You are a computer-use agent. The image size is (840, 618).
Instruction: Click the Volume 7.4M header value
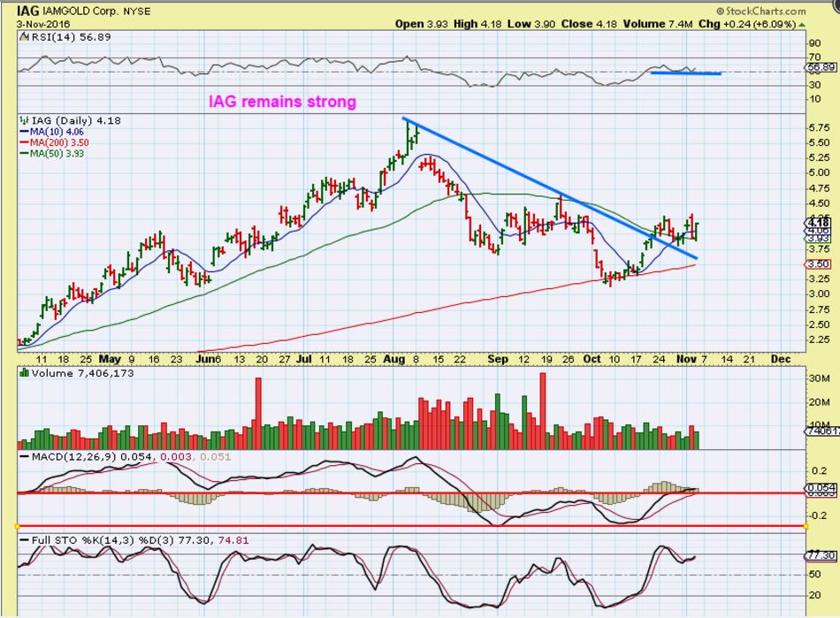[657, 24]
